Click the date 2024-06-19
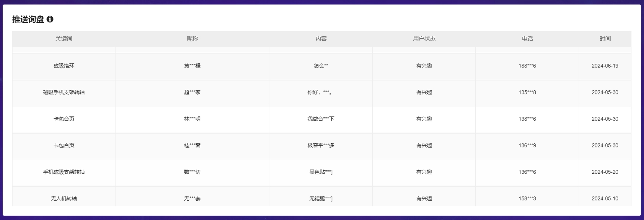Viewport: 644px width, 220px height. point(605,66)
